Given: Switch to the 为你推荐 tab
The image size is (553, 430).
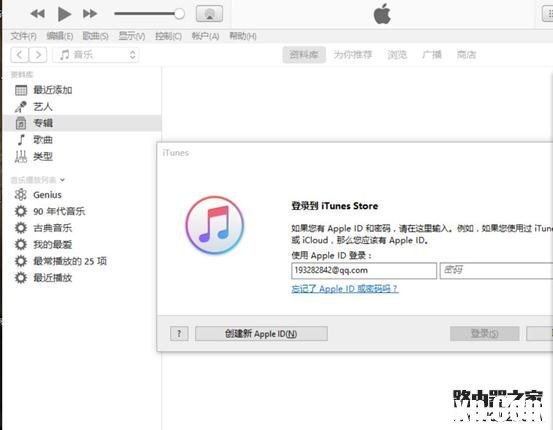Looking at the screenshot, I should 353,55.
